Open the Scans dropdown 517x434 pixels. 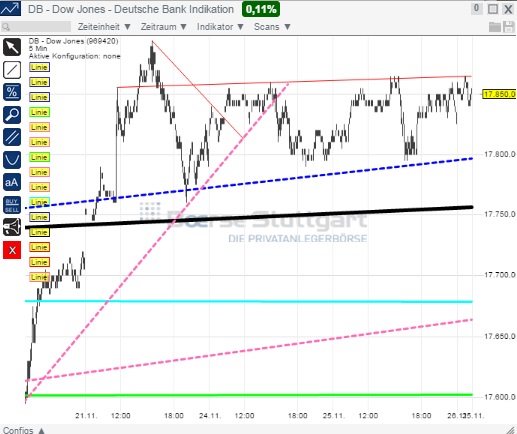272,27
